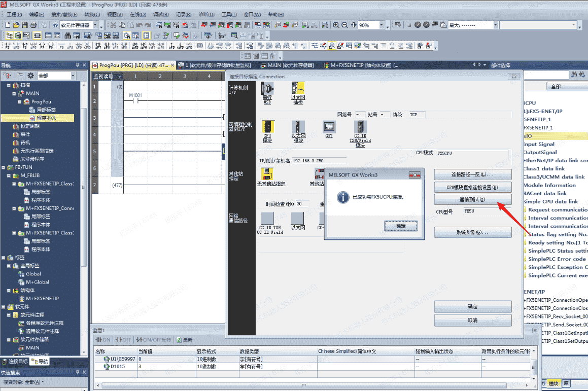Click the Print toolbar icon

(x=33, y=25)
